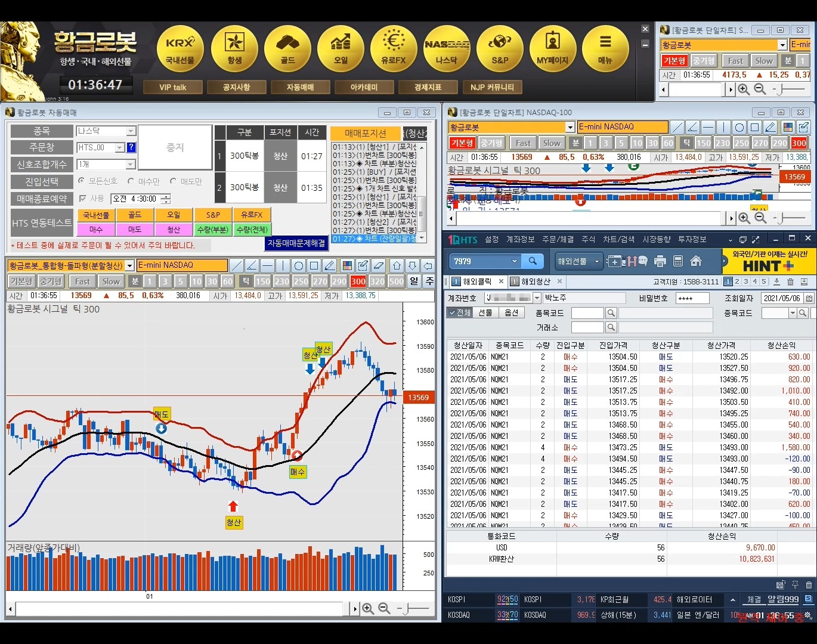Viewport: 817px width, 644px height.
Task: Toggle the 선물 filter button
Action: pyautogui.click(x=485, y=312)
